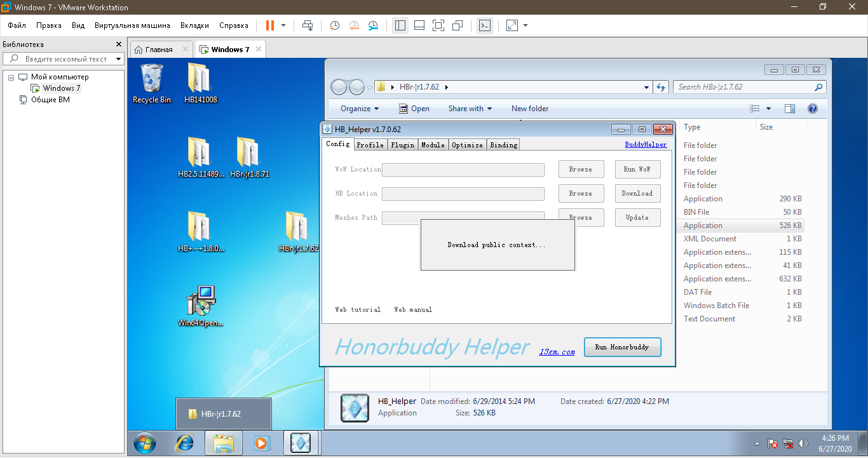Viewport: 868px width, 458px height.
Task: Take a snapshot of the virtual machine
Action: click(334, 25)
